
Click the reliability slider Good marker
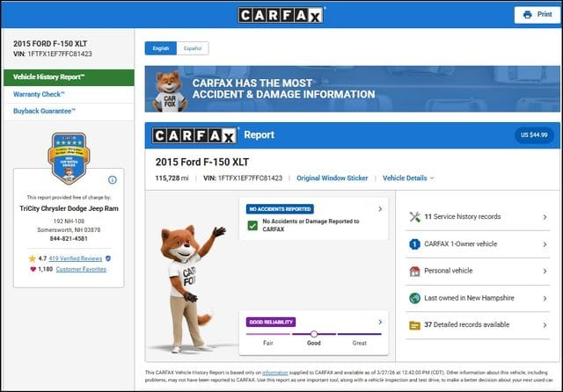pyautogui.click(x=314, y=334)
